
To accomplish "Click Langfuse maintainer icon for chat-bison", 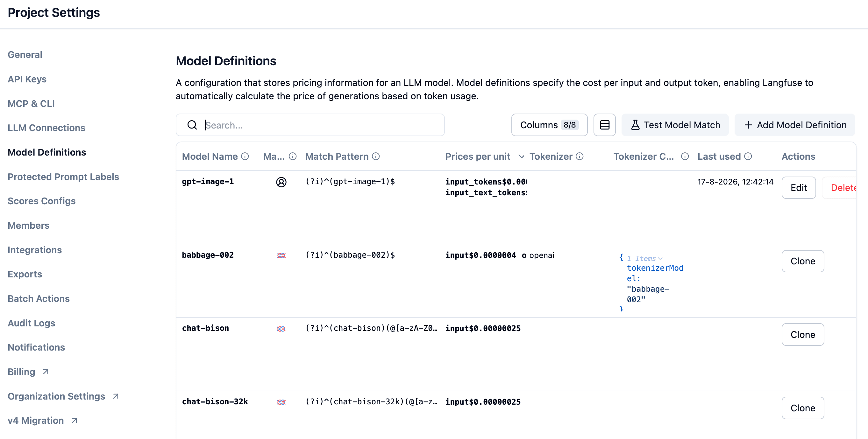I will click(x=281, y=329).
